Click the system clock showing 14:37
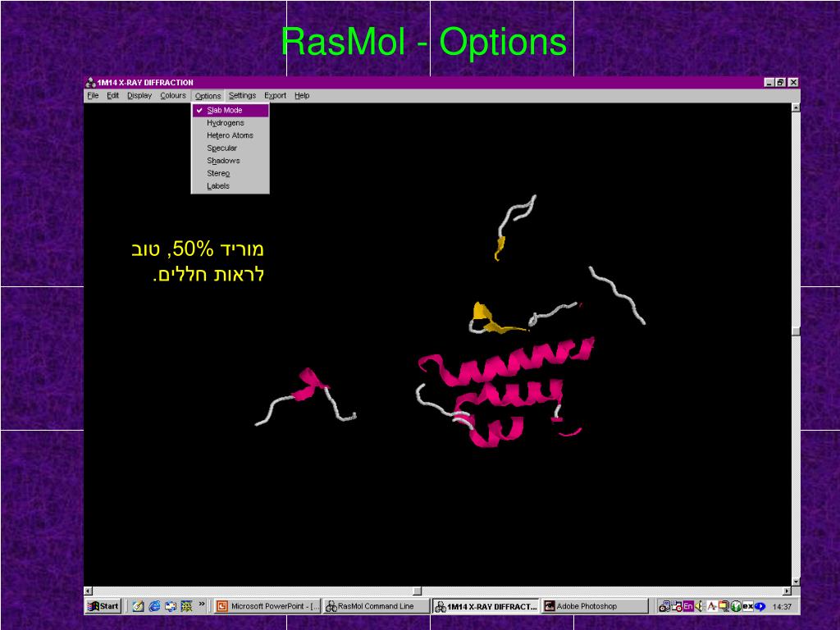The height and width of the screenshot is (630, 840). coord(782,606)
